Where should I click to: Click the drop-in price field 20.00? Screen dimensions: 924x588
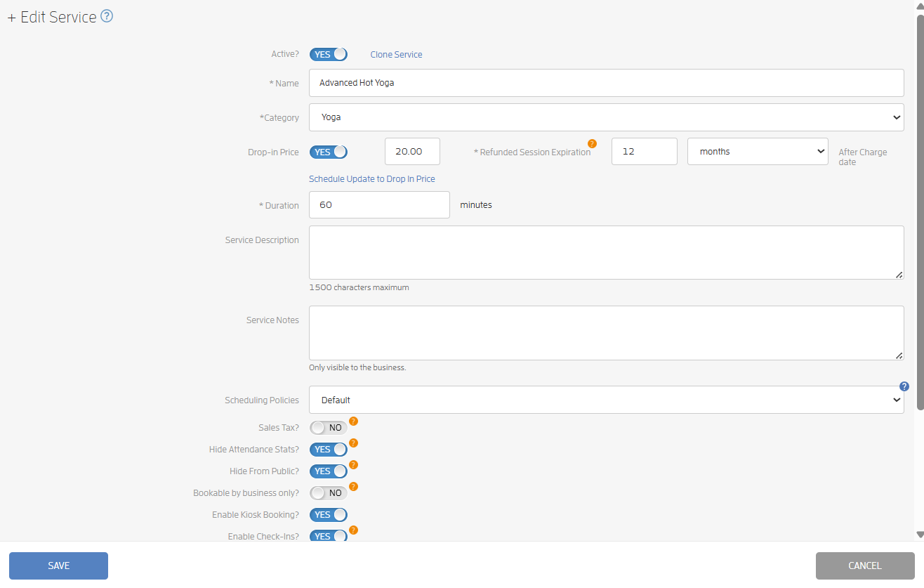[413, 151]
